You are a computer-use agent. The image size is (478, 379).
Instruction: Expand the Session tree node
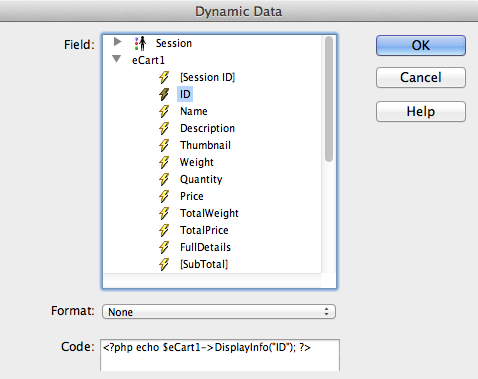point(117,42)
